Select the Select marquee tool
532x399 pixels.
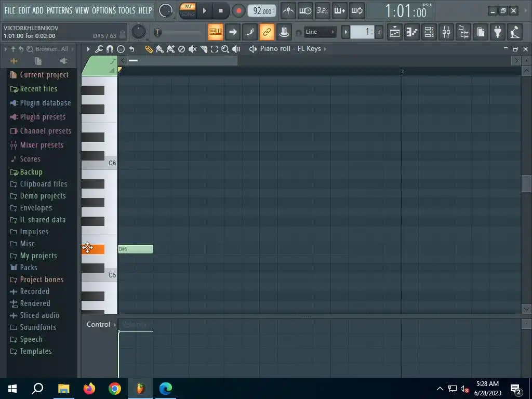coord(214,49)
